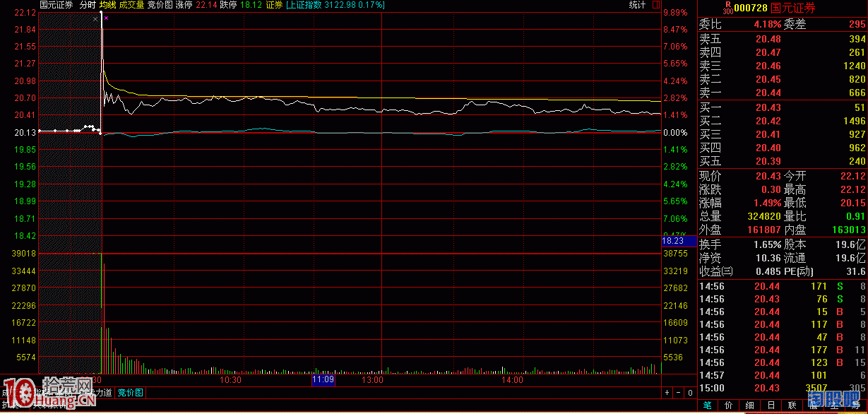This screenshot has width=868, height=414.
Task: Click the 净资 value 10.36
Action: tap(768, 258)
